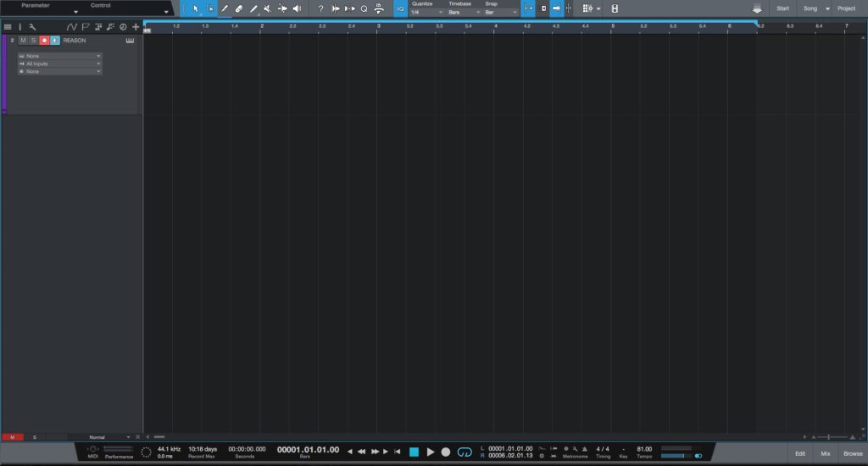This screenshot has height=466, width=868.
Task: Select the Mute tool
Action: point(268,8)
